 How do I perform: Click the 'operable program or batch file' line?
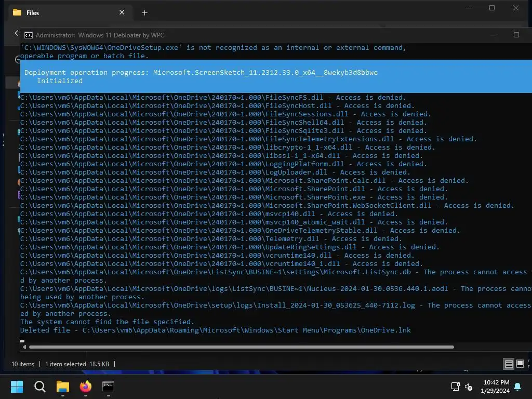coord(85,56)
